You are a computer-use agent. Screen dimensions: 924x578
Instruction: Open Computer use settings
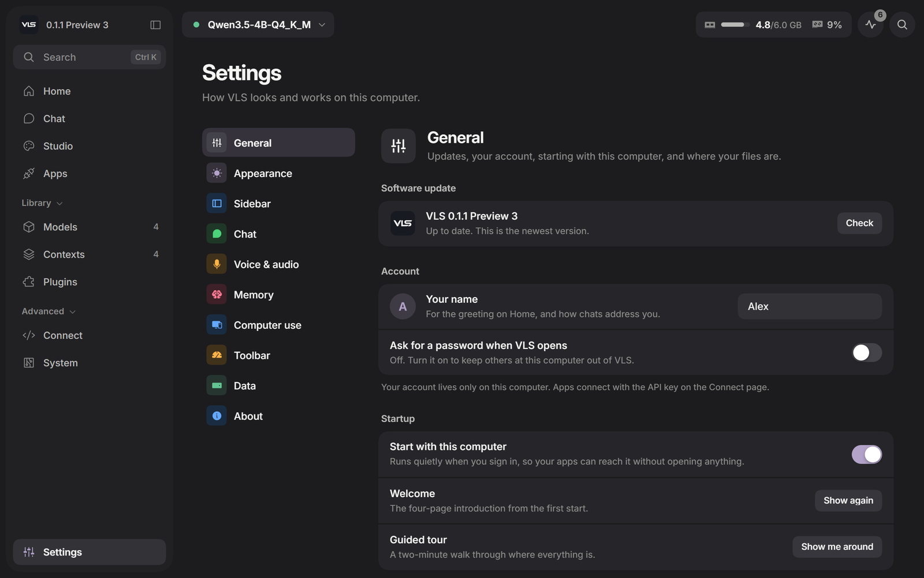(278, 325)
